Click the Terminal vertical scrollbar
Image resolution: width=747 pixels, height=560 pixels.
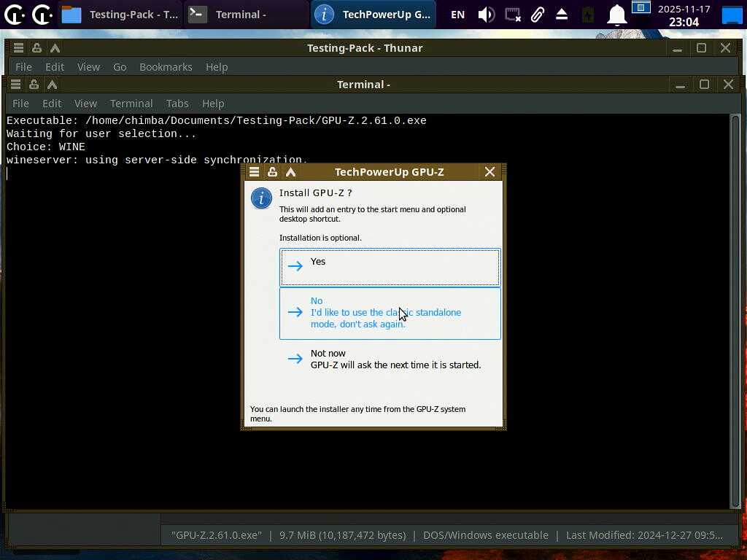coord(735,311)
